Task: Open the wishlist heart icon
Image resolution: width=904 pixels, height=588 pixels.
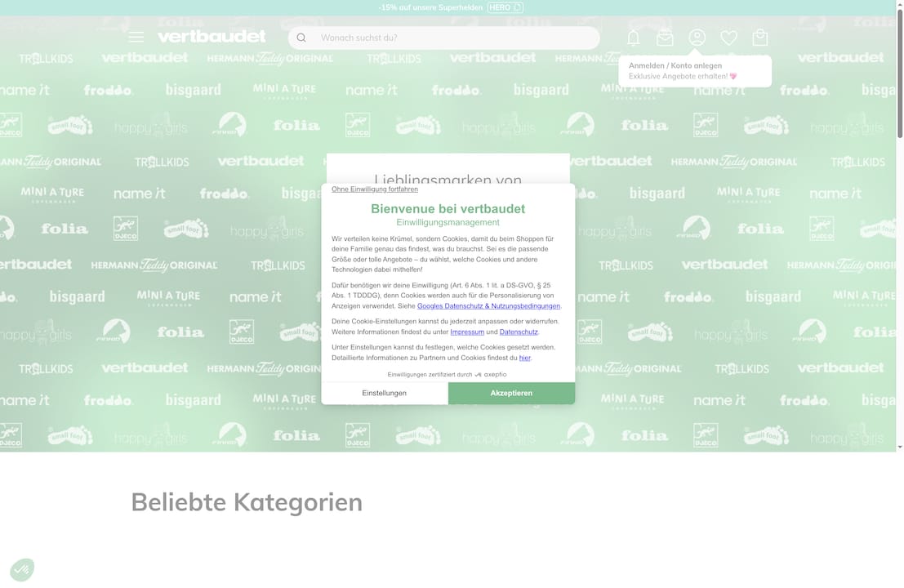Action: click(x=728, y=38)
